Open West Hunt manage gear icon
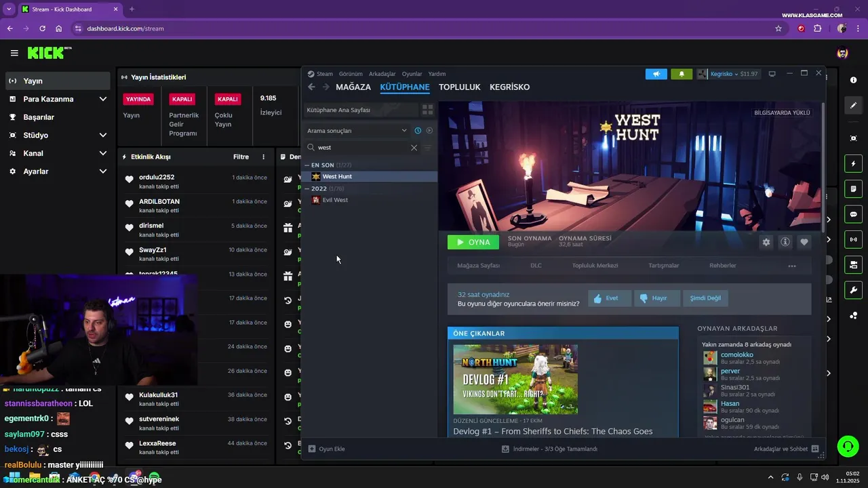 766,242
